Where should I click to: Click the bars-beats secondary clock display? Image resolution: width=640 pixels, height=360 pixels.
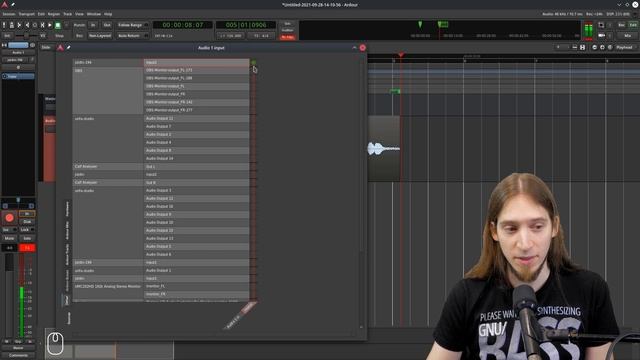click(246, 25)
